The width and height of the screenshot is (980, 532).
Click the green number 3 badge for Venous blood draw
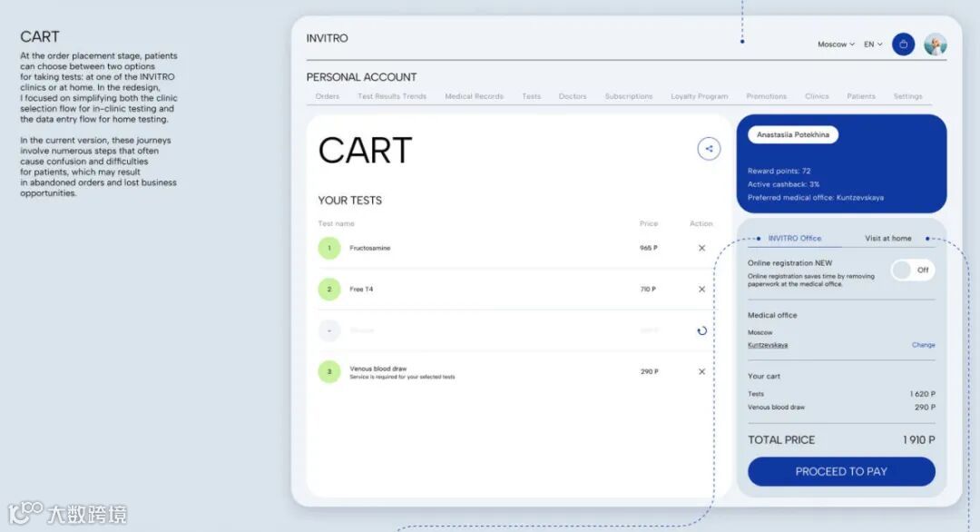tap(329, 372)
